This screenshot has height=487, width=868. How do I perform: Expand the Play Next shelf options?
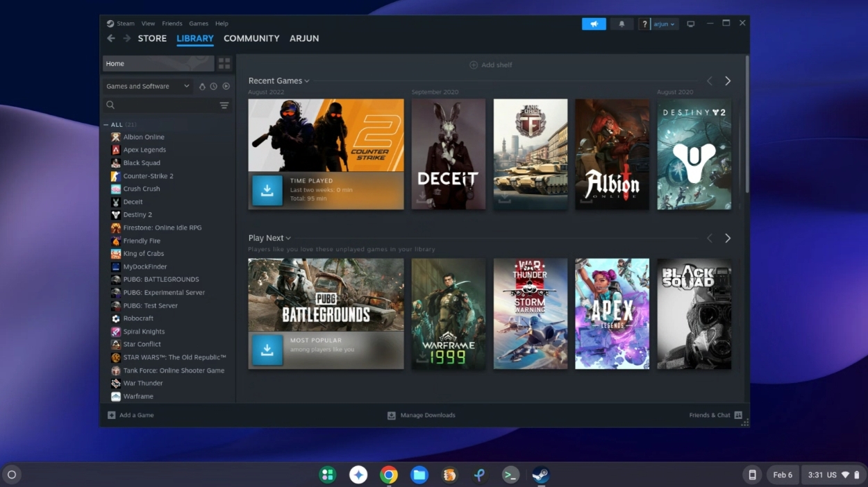[x=287, y=238]
